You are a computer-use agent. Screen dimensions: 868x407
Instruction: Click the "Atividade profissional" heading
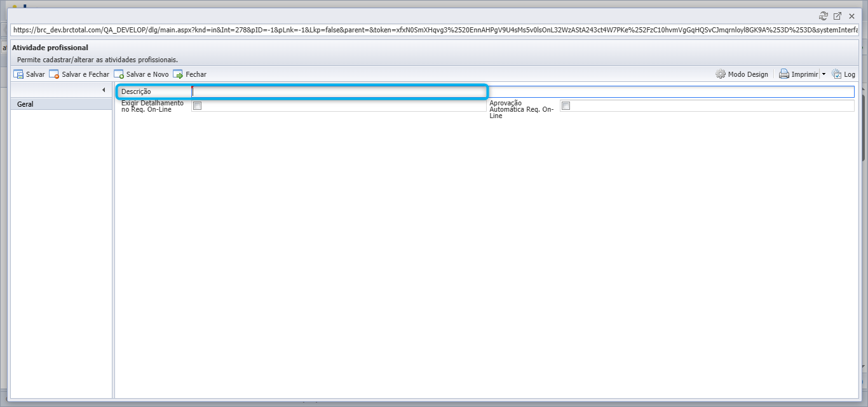click(x=50, y=48)
